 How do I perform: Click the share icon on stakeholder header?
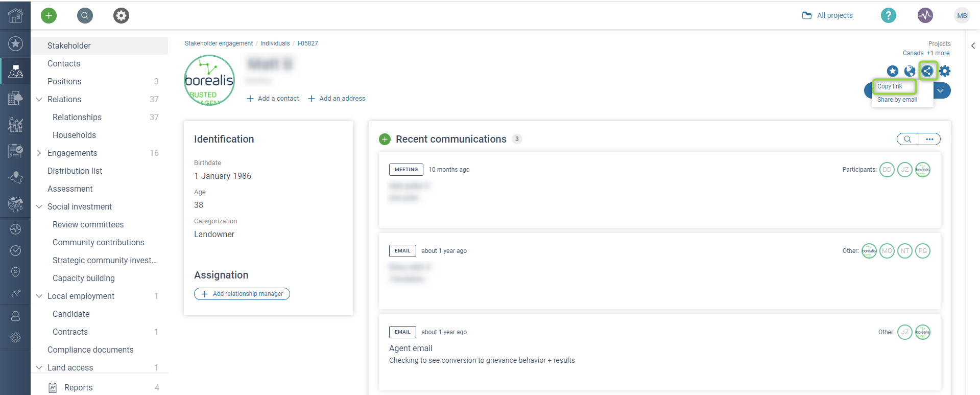(927, 71)
